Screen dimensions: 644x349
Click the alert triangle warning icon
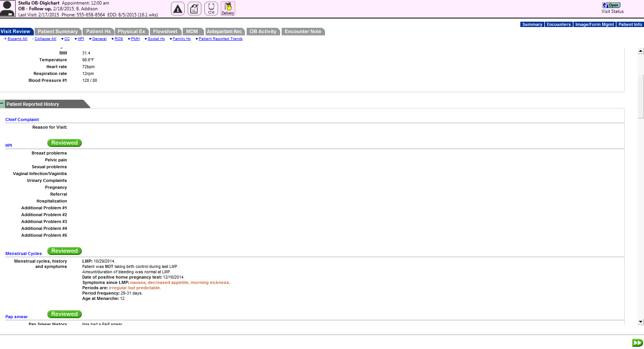point(178,9)
